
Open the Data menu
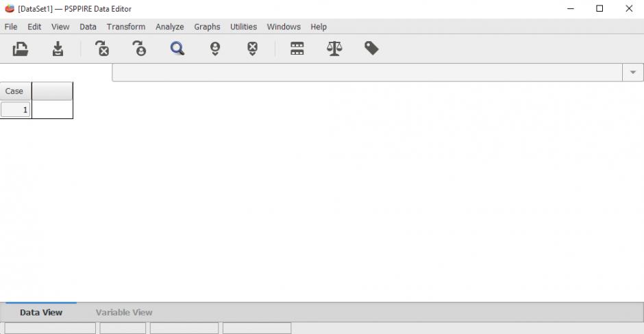point(88,27)
